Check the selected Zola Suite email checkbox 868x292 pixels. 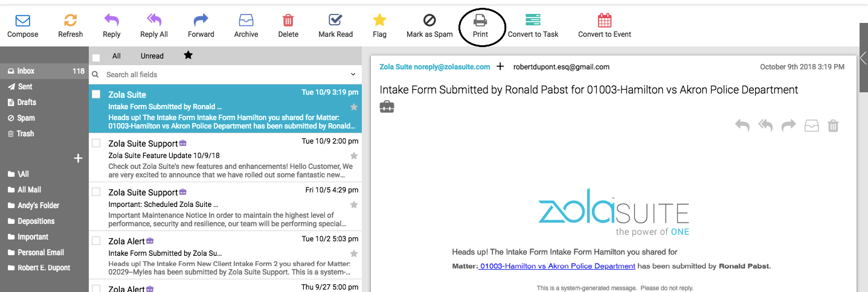95,94
